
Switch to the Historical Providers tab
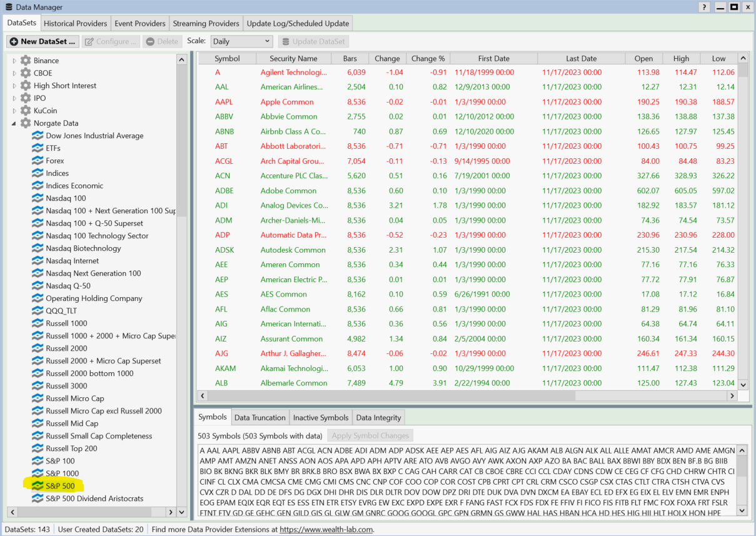click(x=75, y=23)
